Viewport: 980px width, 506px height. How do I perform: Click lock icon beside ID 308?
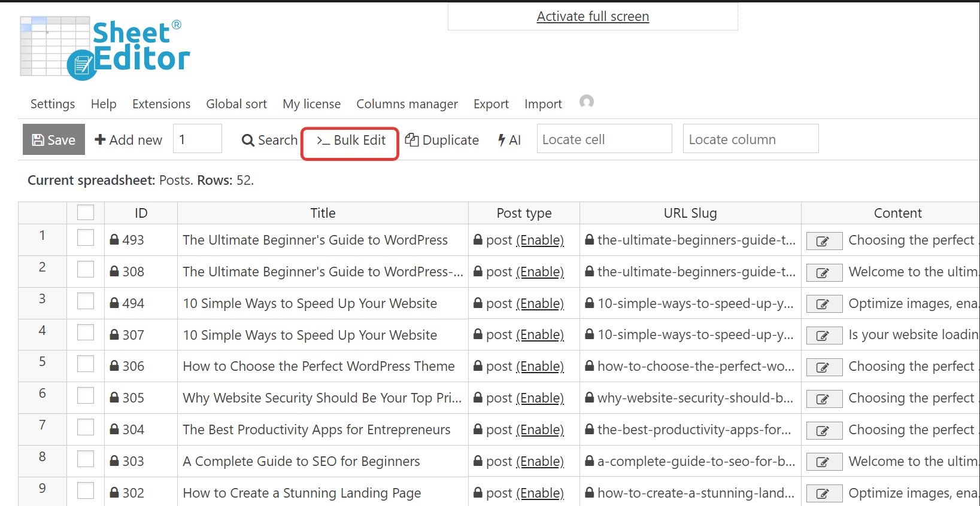pos(114,271)
